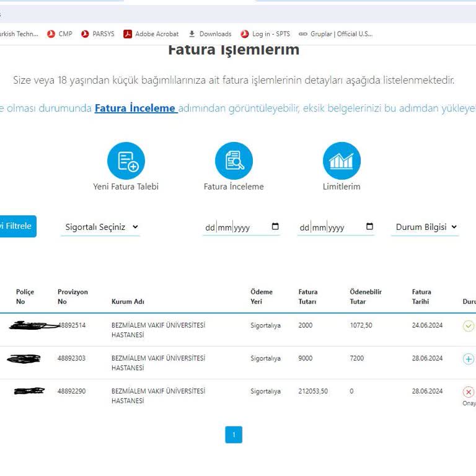Click red X status icon for 48892290
This screenshot has width=476, height=476.
click(469, 392)
